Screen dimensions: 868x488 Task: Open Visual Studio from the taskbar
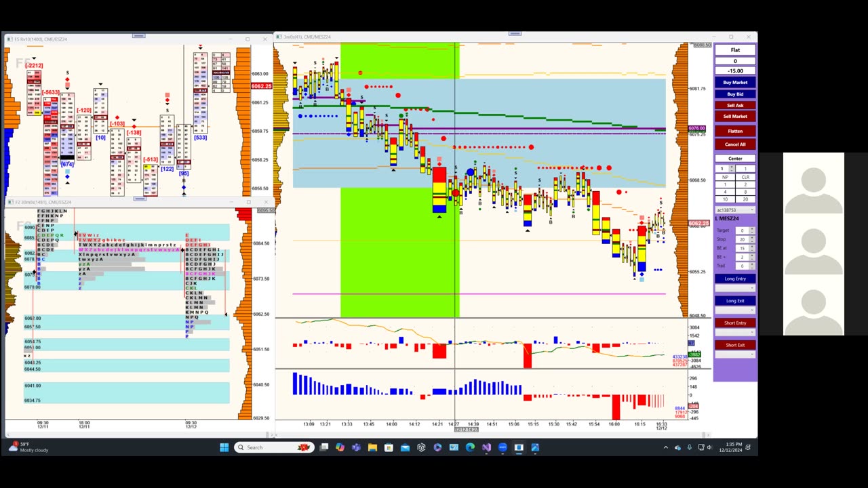(x=486, y=447)
